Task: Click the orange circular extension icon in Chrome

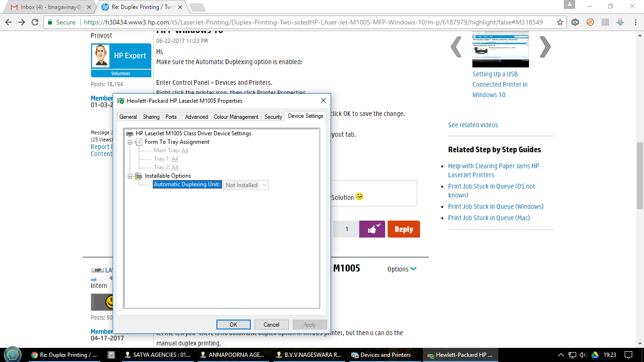Action: click(x=590, y=22)
